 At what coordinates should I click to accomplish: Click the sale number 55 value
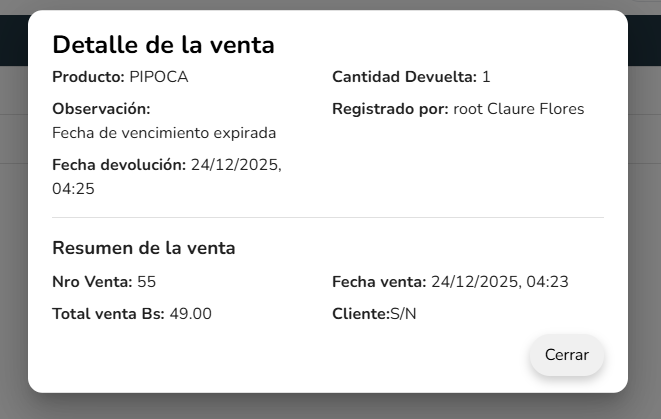pos(146,282)
